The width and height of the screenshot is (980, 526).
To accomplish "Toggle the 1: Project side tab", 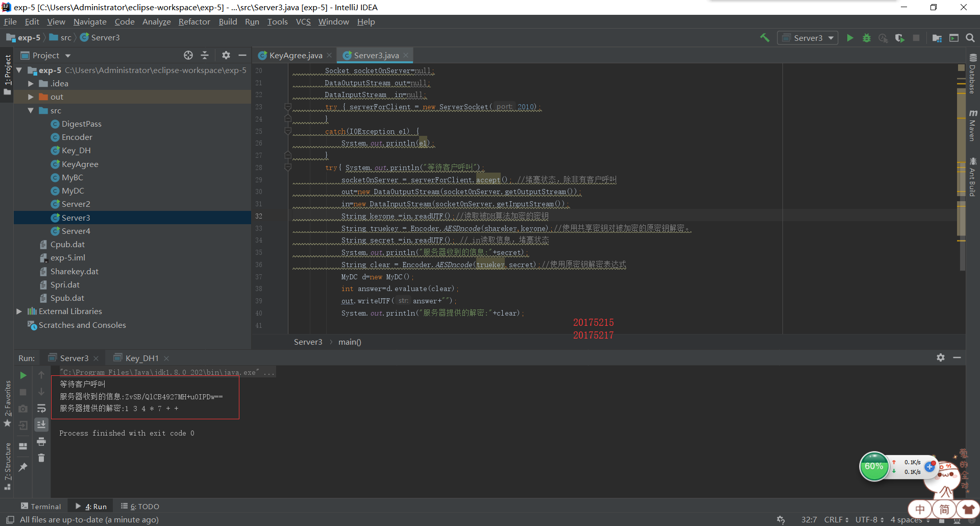I will pos(7,75).
